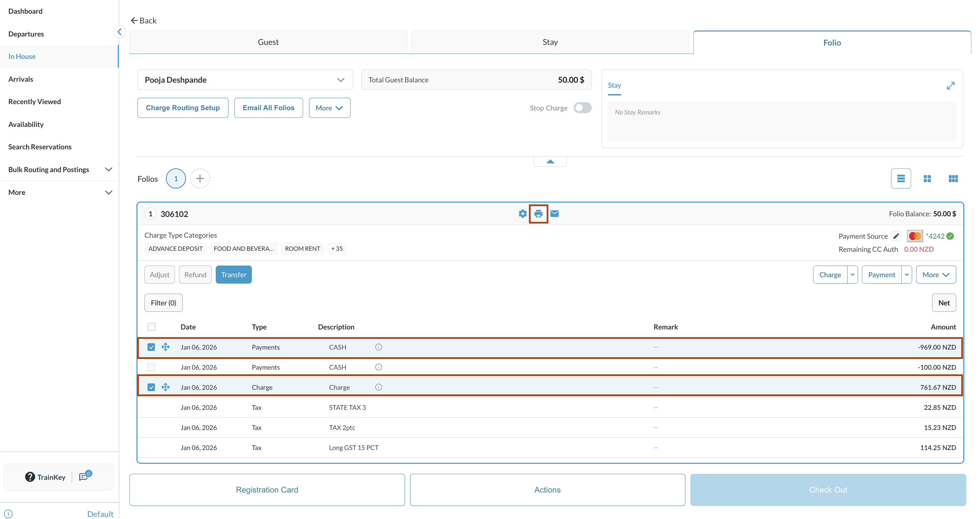Toggle the Stop Charge switch

(x=582, y=108)
